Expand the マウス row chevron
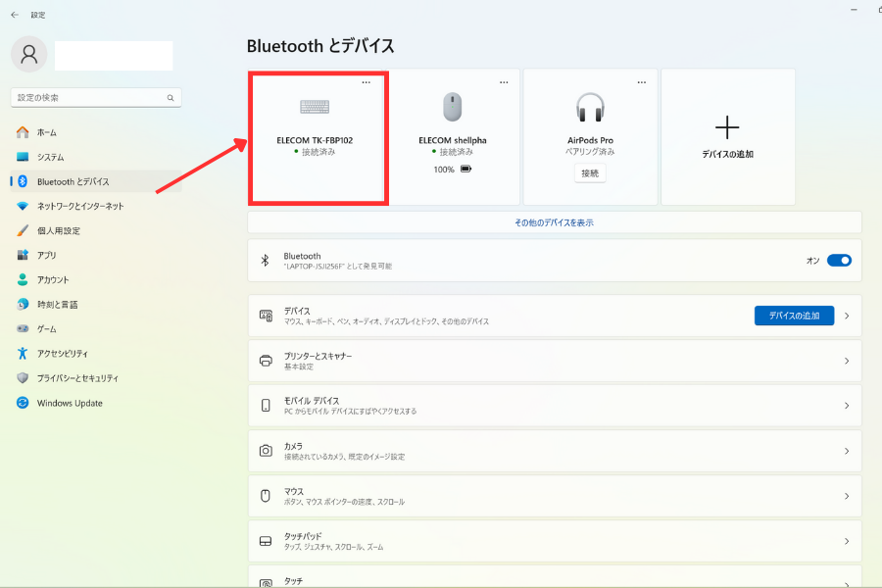882x588 pixels. pos(847,496)
